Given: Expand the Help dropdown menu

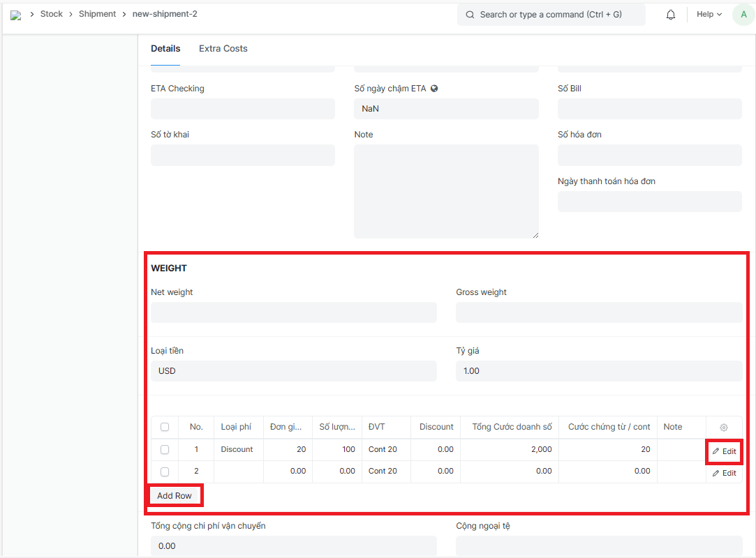Looking at the screenshot, I should pyautogui.click(x=709, y=15).
